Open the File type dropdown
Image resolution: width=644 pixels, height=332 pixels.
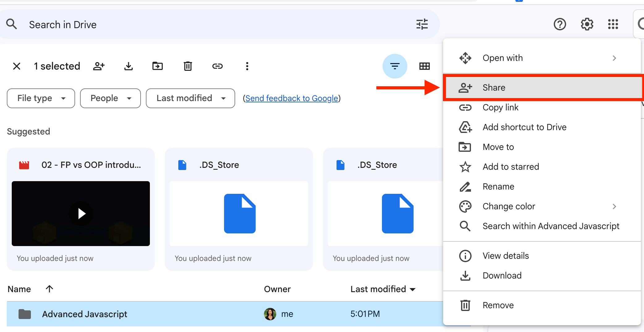[x=40, y=98]
